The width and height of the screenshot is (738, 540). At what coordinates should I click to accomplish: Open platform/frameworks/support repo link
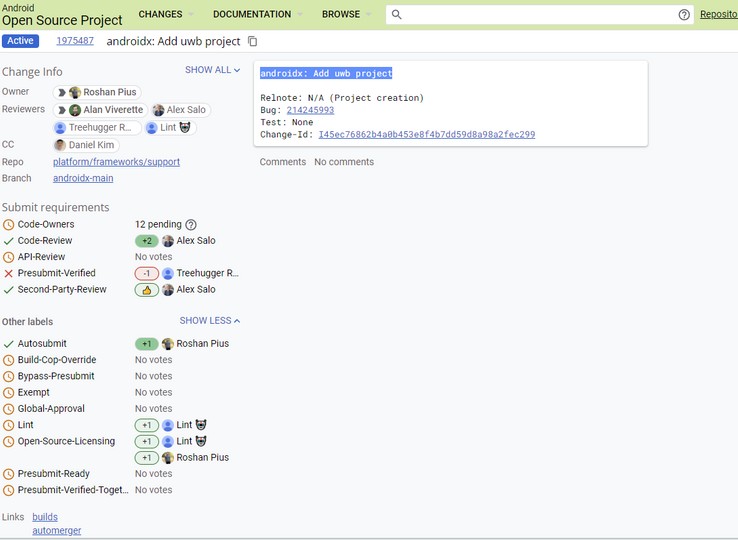tap(116, 162)
